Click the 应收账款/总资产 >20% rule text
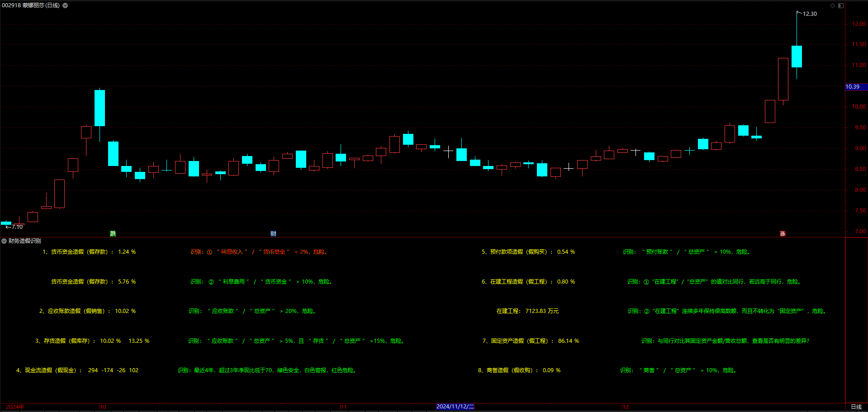Viewport: 868px width, 412px height. (253, 311)
